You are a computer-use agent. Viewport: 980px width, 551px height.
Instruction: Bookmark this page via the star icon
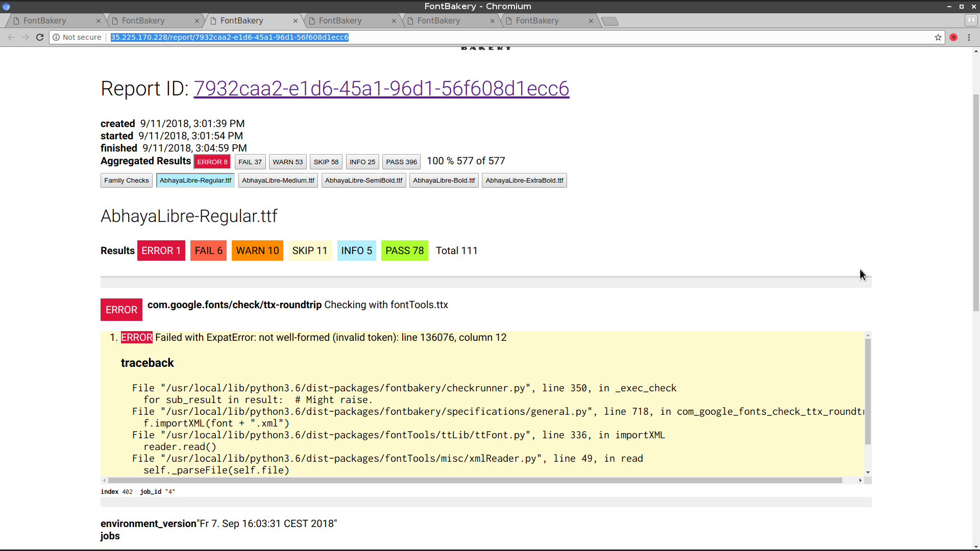click(938, 37)
